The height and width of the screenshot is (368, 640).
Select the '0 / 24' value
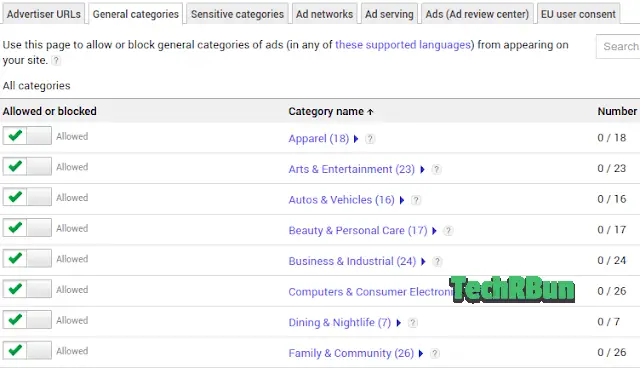click(612, 260)
